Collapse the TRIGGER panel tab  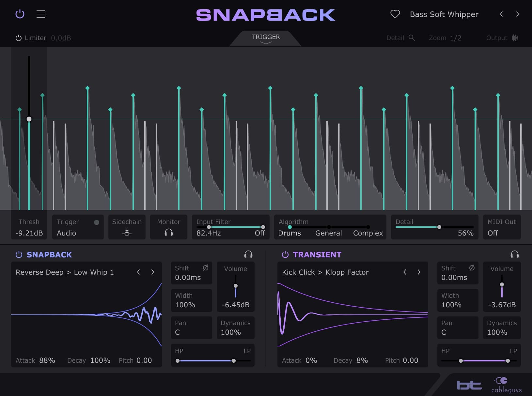266,39
